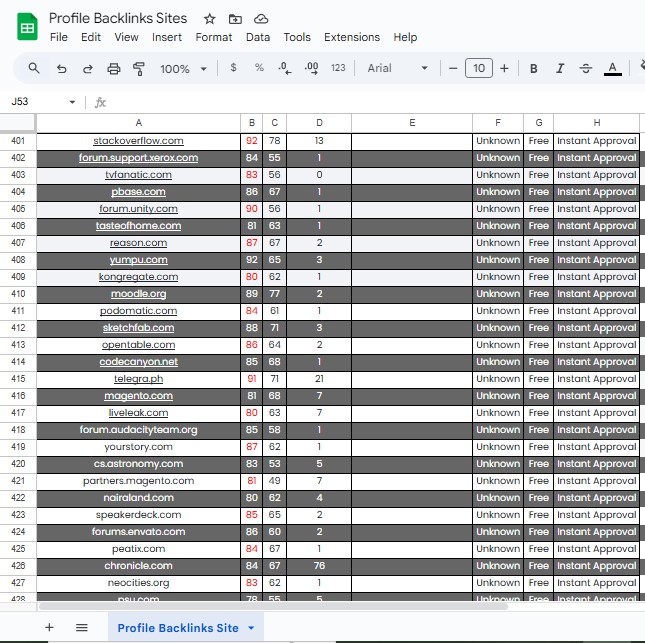Viewport: 645px width, 643px height.
Task: Open the Extensions menu
Action: coord(352,37)
